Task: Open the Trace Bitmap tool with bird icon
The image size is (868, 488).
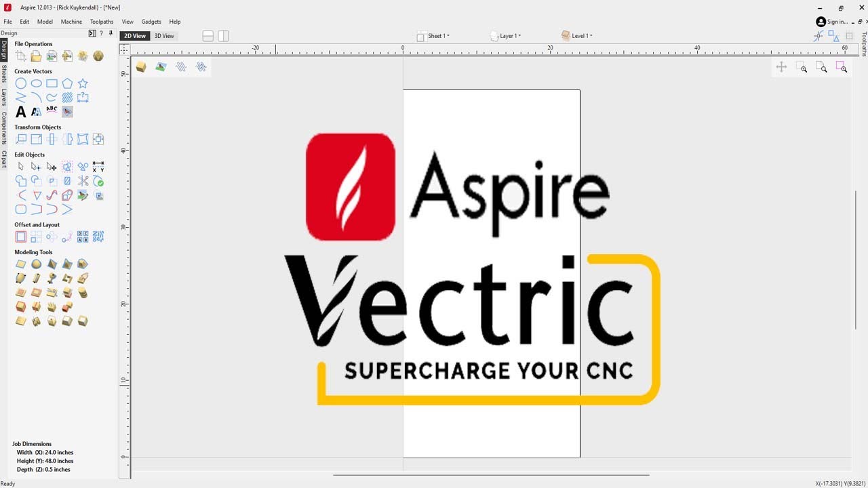Action: (67, 112)
